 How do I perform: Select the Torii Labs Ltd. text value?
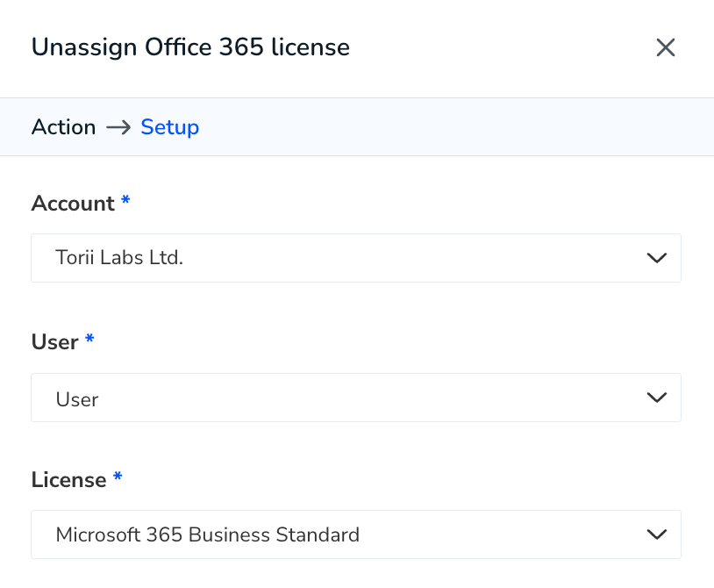119,258
